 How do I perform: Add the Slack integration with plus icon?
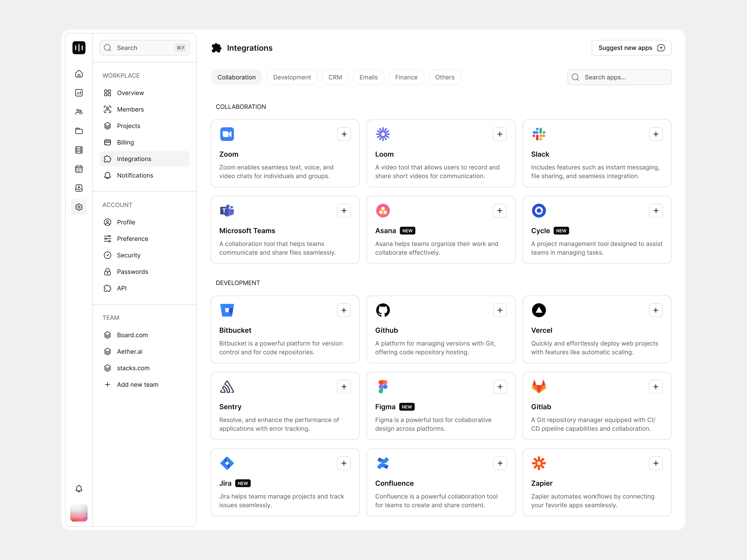point(655,134)
